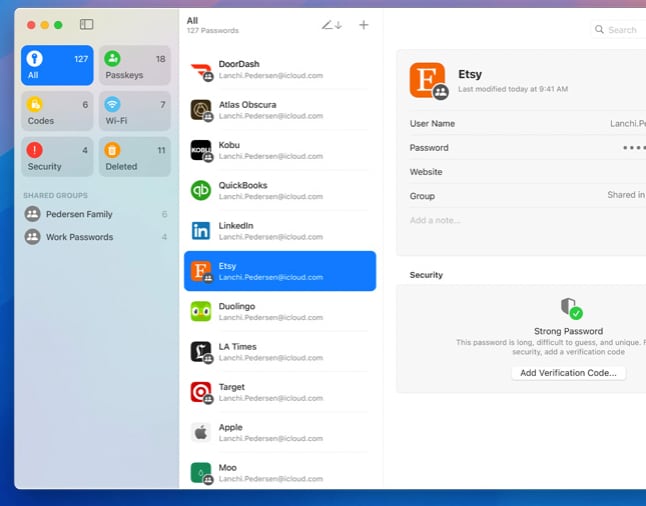This screenshot has width=646, height=506.
Task: Click the Website row in details
Action: pyautogui.click(x=528, y=172)
